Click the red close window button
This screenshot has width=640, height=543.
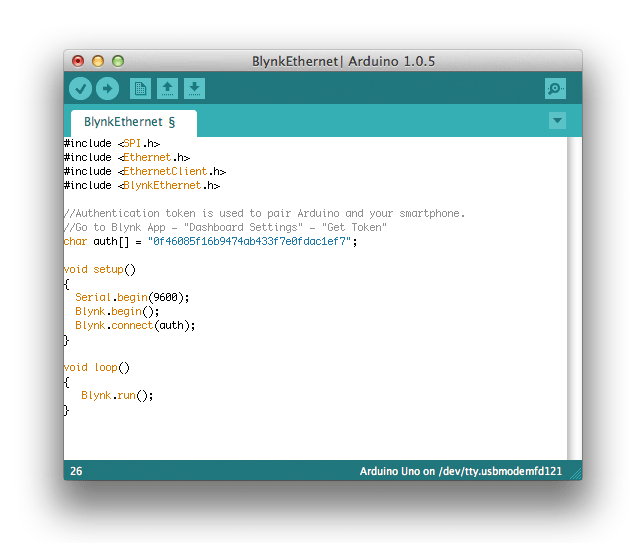[78, 61]
